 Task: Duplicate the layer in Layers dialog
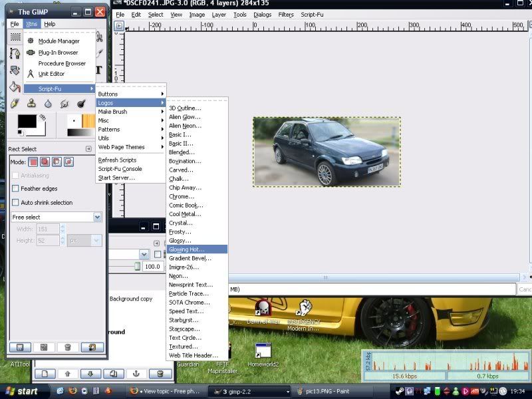[113, 374]
